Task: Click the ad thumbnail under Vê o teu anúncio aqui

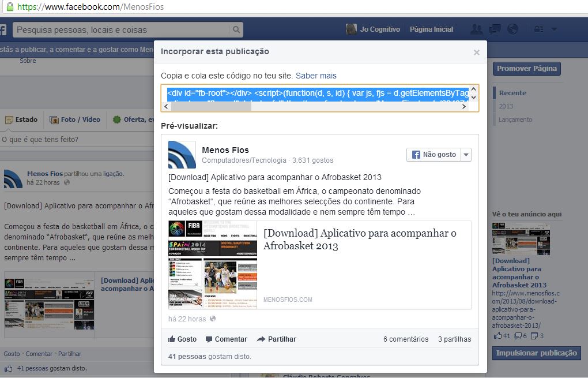Action: point(521,239)
